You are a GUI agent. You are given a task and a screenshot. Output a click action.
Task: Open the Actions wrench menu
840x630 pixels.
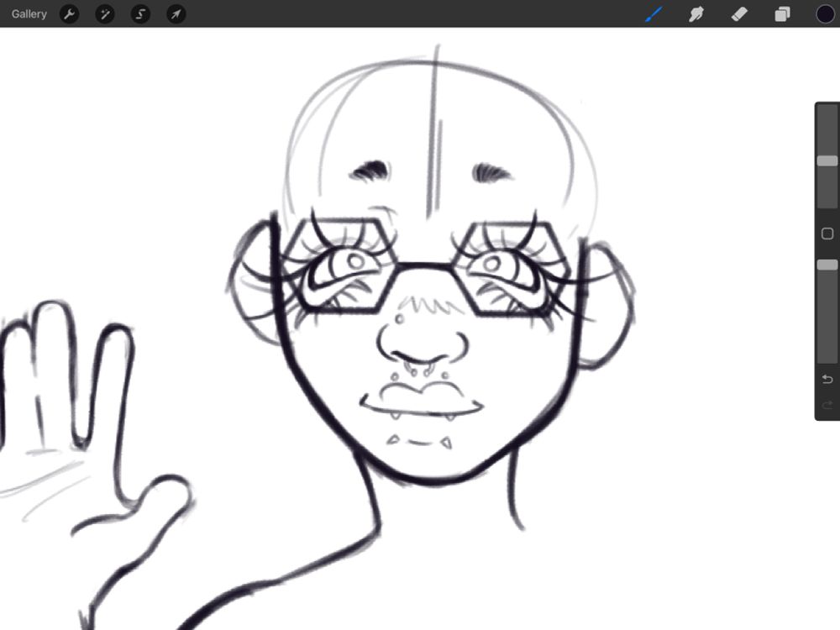(69, 14)
